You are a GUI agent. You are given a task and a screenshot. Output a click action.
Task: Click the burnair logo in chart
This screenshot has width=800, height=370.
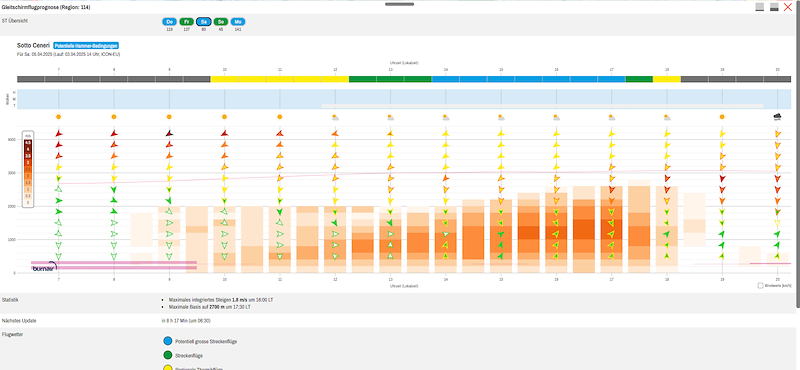click(x=44, y=266)
